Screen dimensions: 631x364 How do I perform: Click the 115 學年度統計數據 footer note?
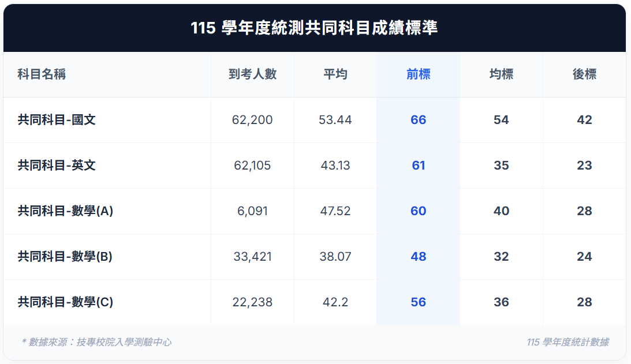pos(568,342)
